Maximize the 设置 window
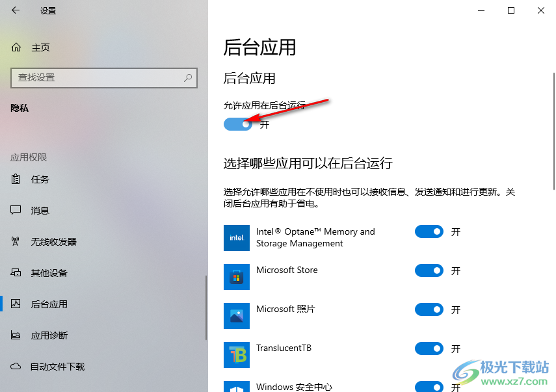 [511, 10]
